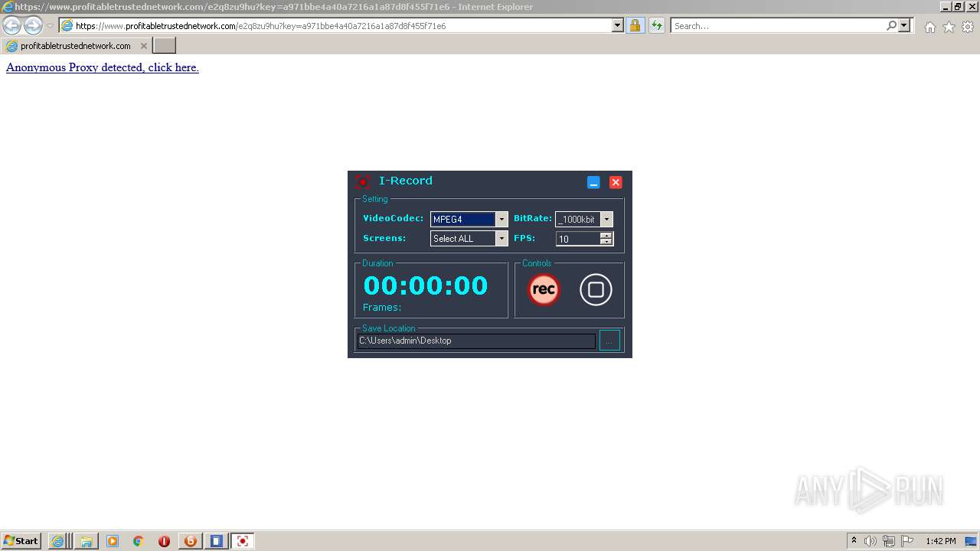Restore down the Internet Explorer window
Viewport: 980px width, 551px height.
958,6
